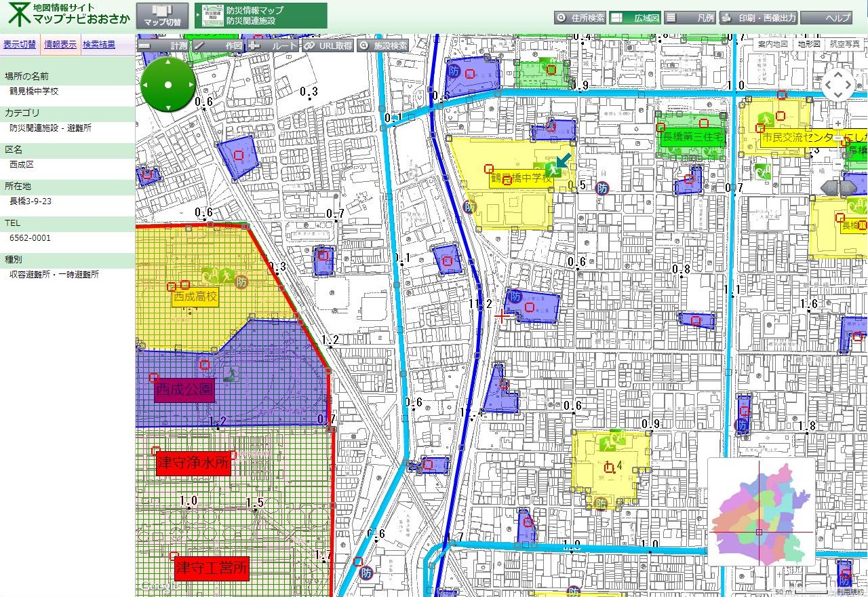Toggle the 広域図 overview map
This screenshot has width=868, height=597.
[x=635, y=18]
